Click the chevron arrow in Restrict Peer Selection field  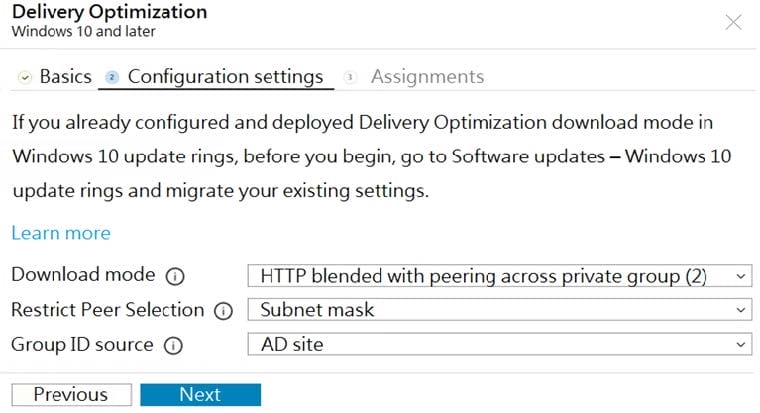pos(740,310)
